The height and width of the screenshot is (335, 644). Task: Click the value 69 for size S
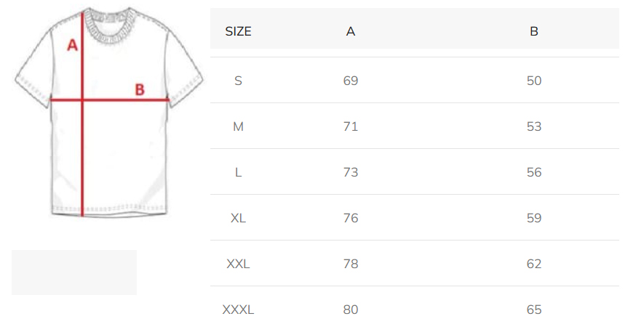(x=351, y=81)
